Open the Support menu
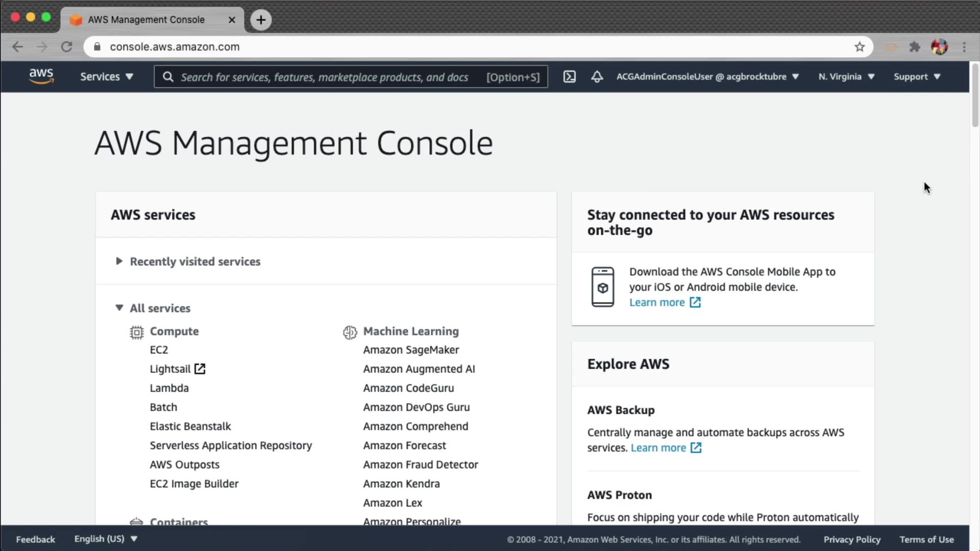The width and height of the screenshot is (980, 551). tap(917, 77)
